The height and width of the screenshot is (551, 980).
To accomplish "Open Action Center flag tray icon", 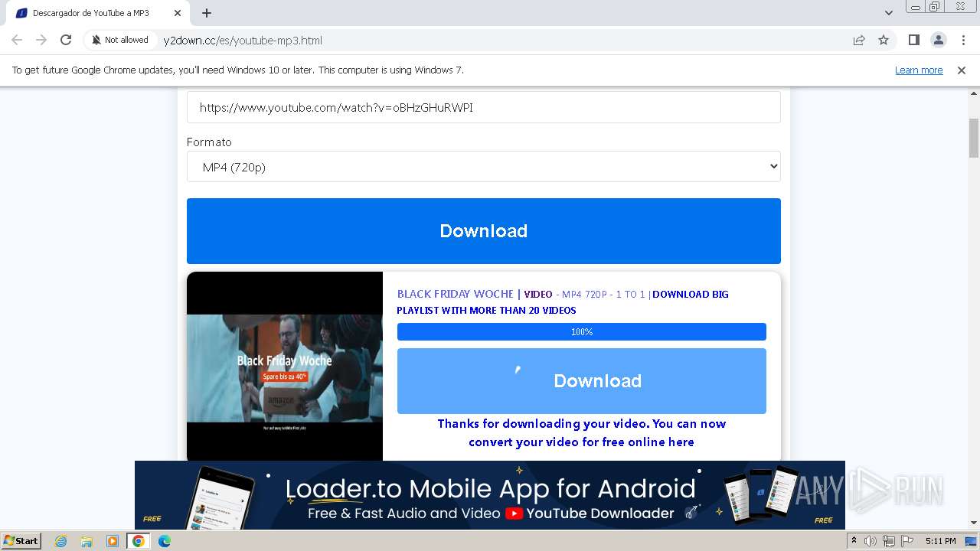I will pyautogui.click(x=906, y=541).
